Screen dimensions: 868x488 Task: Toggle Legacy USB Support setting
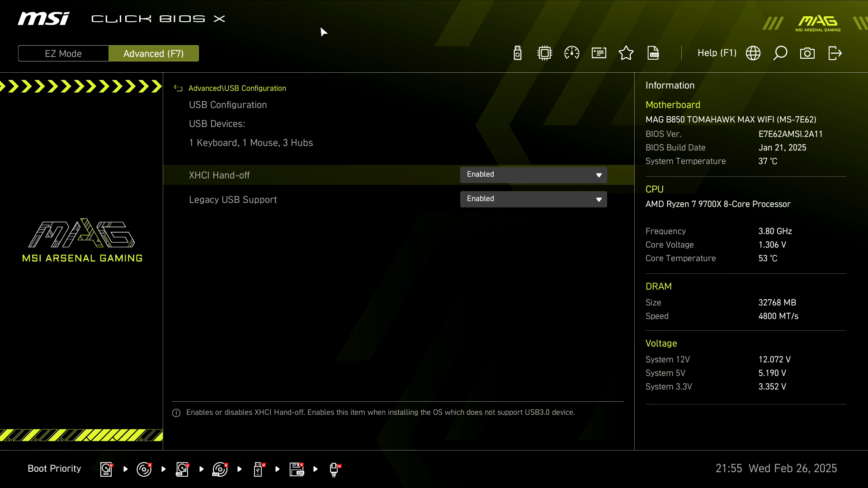tap(533, 198)
